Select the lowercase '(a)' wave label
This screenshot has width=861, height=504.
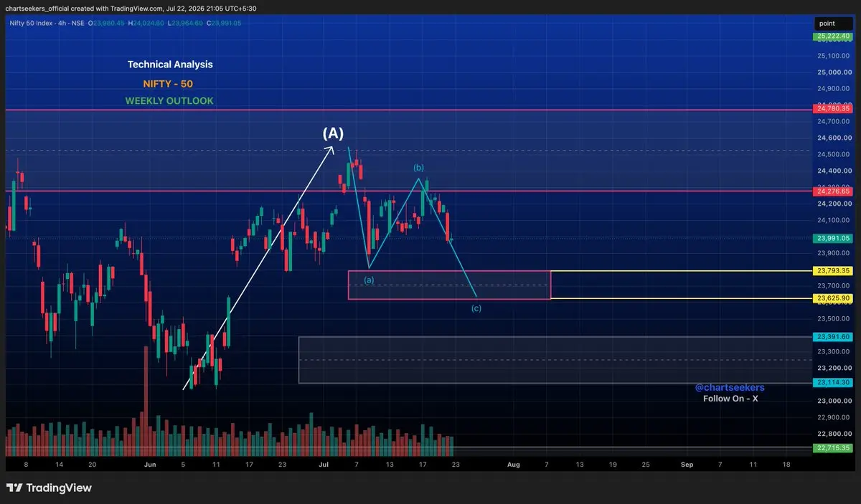point(369,280)
